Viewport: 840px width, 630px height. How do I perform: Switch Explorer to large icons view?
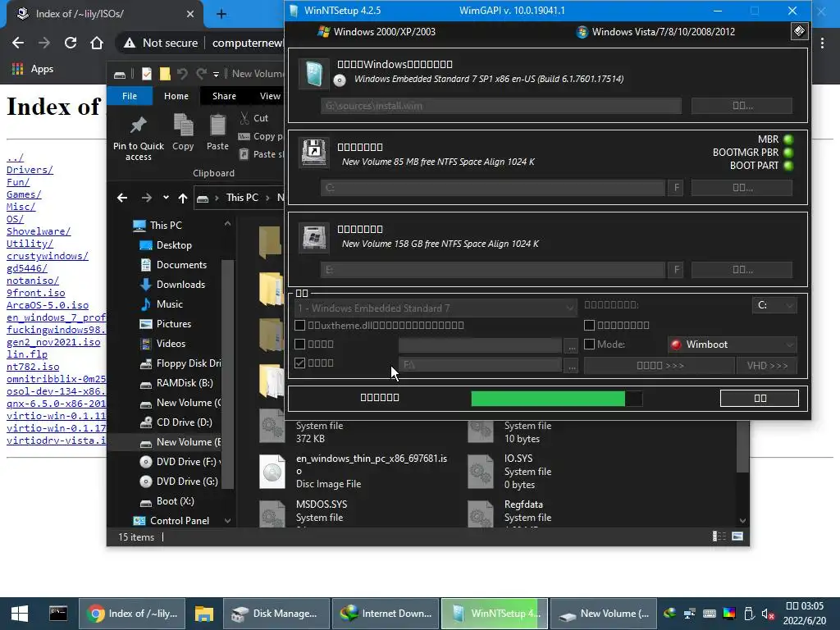point(737,536)
